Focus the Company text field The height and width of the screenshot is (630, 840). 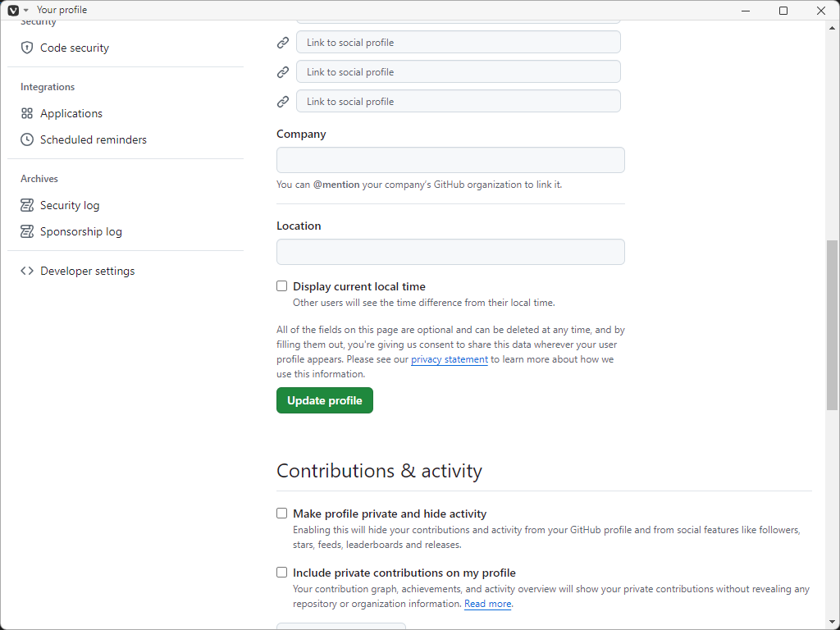450,160
